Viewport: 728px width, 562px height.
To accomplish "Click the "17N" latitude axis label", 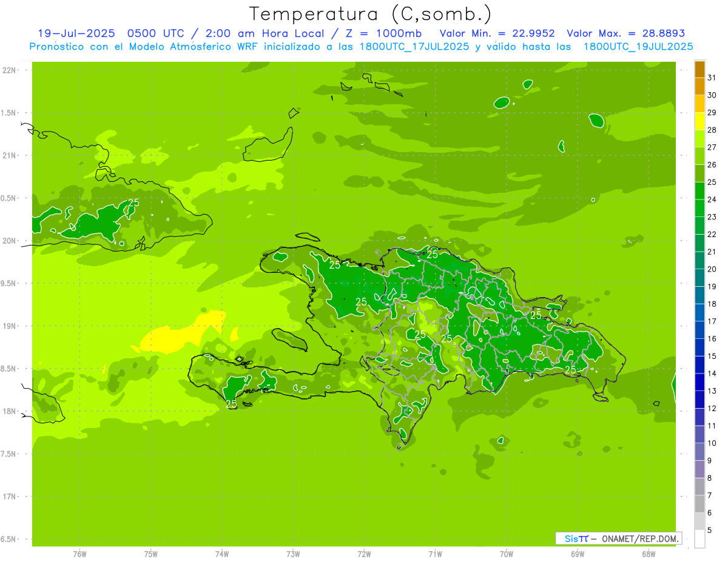I will [x=8, y=497].
